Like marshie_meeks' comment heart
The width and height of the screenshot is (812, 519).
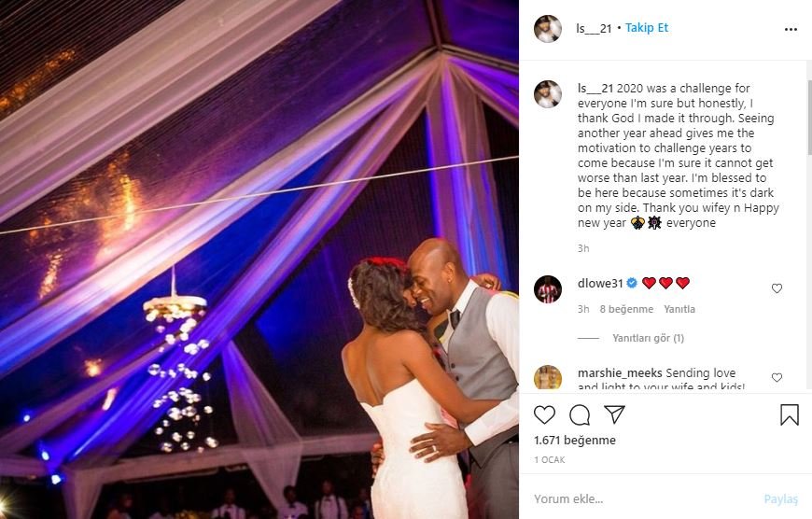coord(777,378)
